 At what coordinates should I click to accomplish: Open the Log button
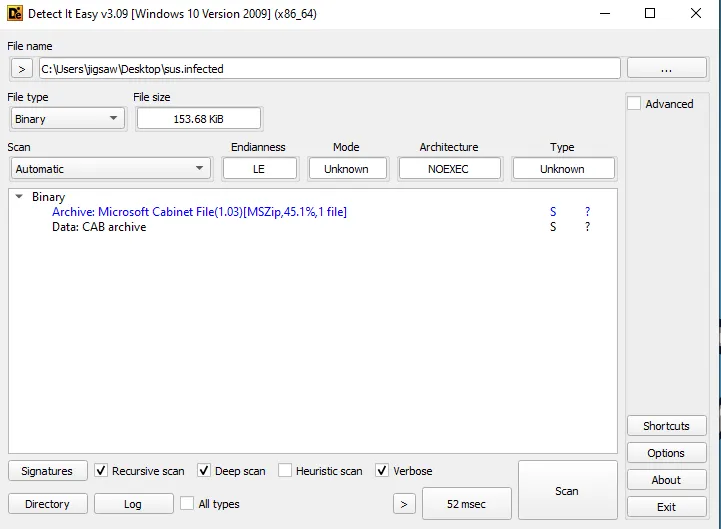coord(133,504)
